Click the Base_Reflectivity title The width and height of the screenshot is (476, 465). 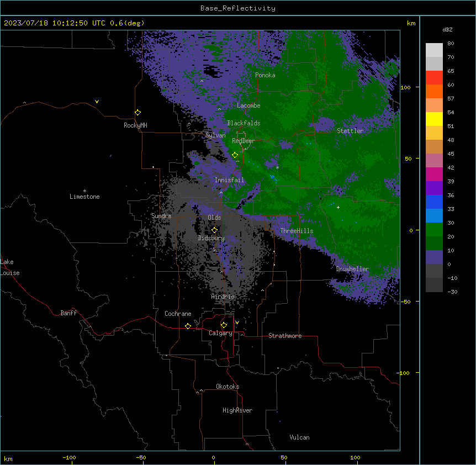(238, 8)
